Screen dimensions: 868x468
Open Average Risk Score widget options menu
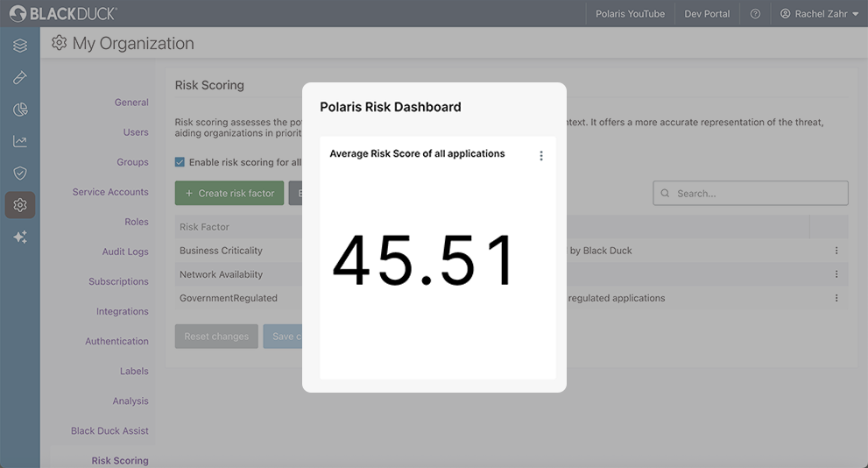pyautogui.click(x=540, y=156)
